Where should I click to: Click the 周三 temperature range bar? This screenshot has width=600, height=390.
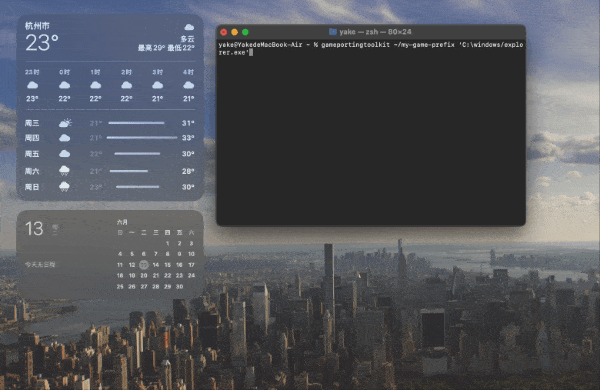(136, 123)
